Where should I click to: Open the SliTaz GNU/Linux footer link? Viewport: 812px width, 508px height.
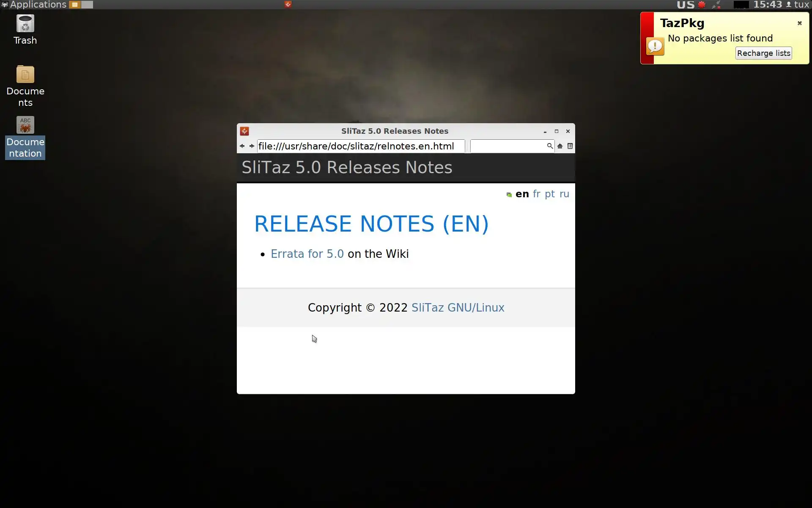(x=458, y=308)
